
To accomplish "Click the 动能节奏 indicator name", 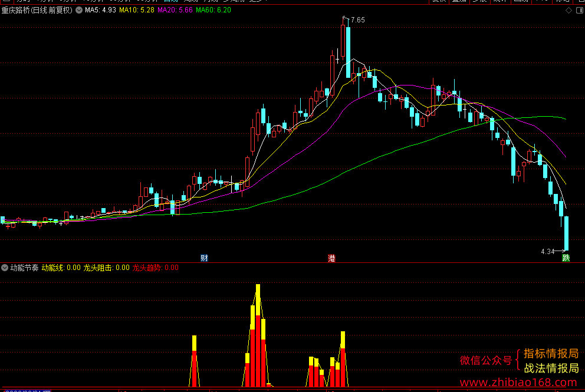I will tap(24, 268).
